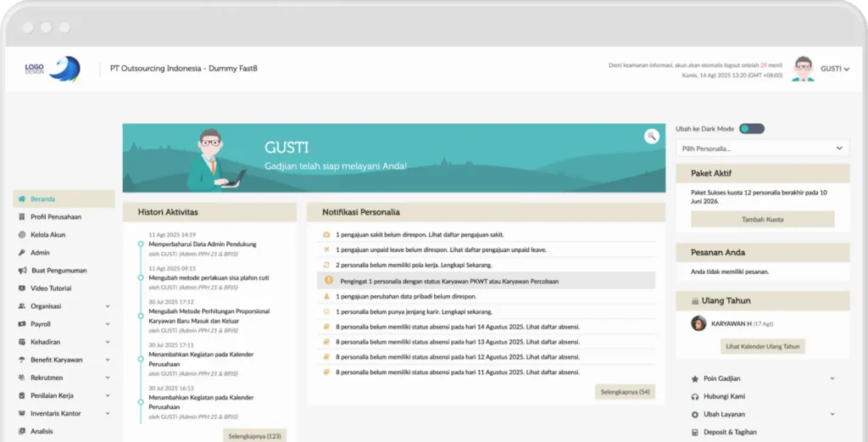The width and height of the screenshot is (868, 442).
Task: Toggle the Dark Mode switch
Action: [x=752, y=128]
